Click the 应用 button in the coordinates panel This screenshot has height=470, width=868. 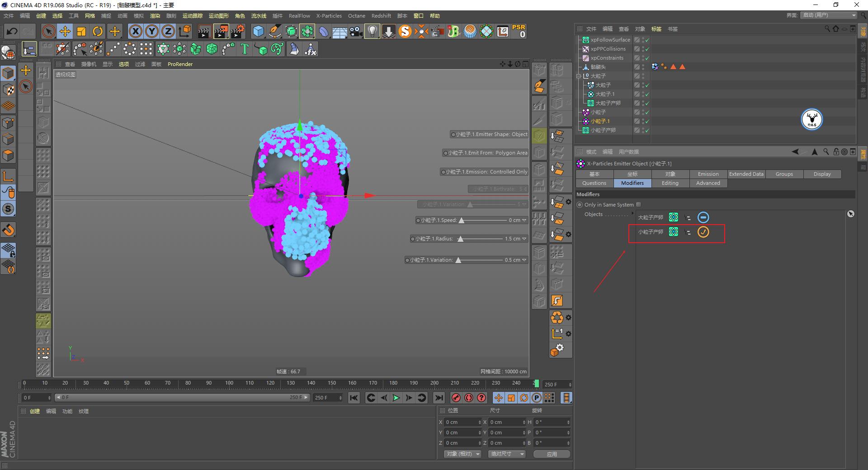[551, 454]
